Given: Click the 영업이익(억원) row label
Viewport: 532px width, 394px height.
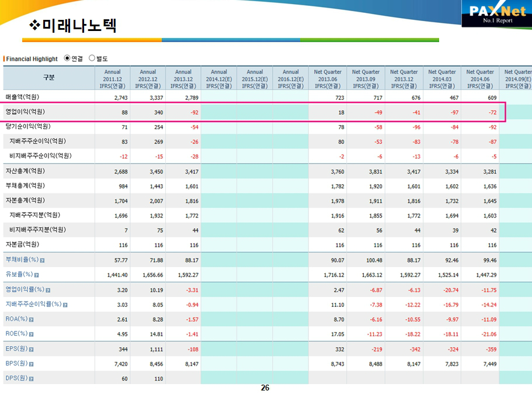Looking at the screenshot, I should [25, 112].
